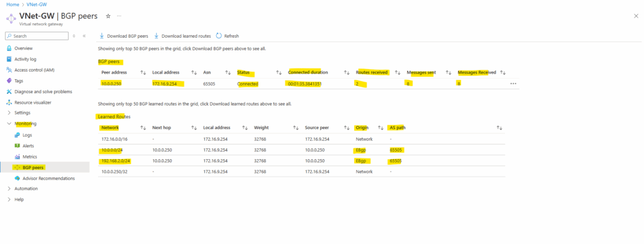The width and height of the screenshot is (644, 244).
Task: Expand the Help section in sidebar
Action: coord(16,199)
